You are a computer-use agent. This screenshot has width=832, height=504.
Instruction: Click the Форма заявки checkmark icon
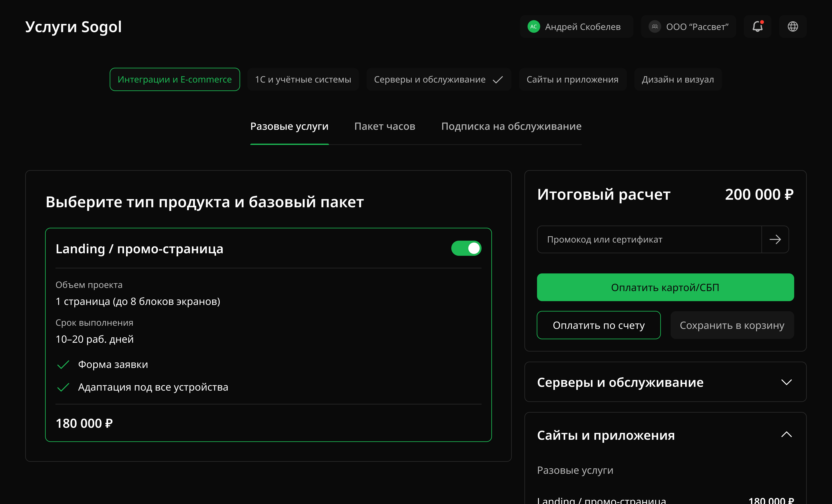63,365
